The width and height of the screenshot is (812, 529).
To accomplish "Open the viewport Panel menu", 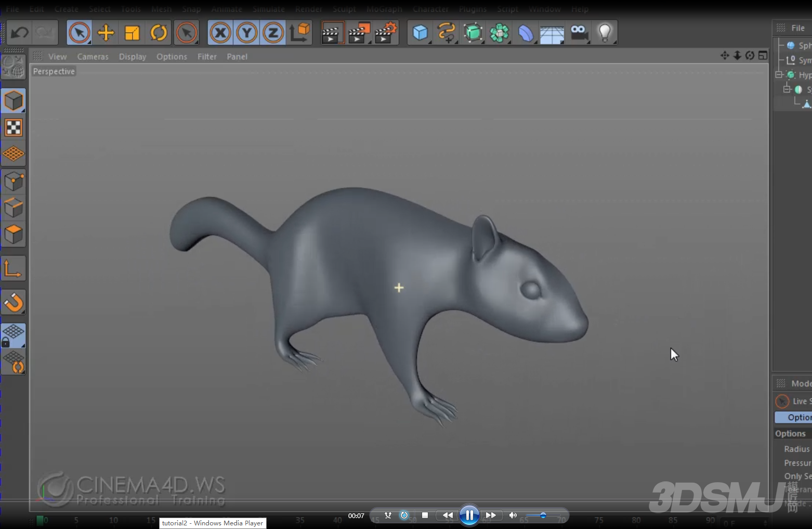I will point(237,57).
